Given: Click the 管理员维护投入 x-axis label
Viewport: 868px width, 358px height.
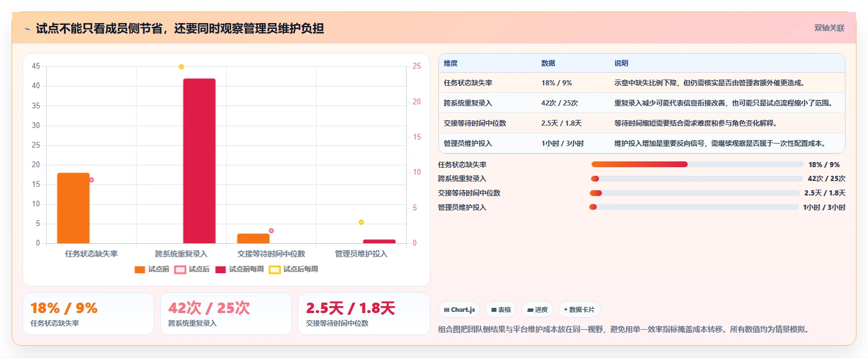Looking at the screenshot, I should click(x=361, y=254).
